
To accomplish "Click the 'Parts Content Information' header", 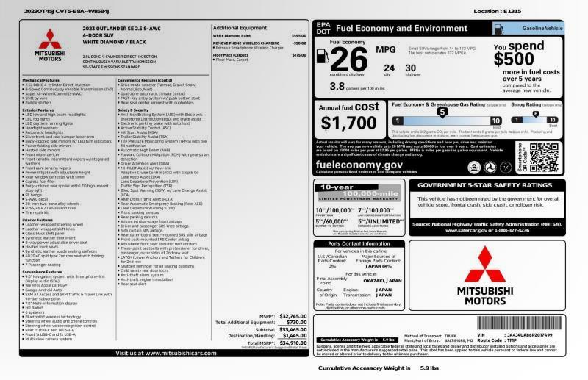I will (359, 244).
